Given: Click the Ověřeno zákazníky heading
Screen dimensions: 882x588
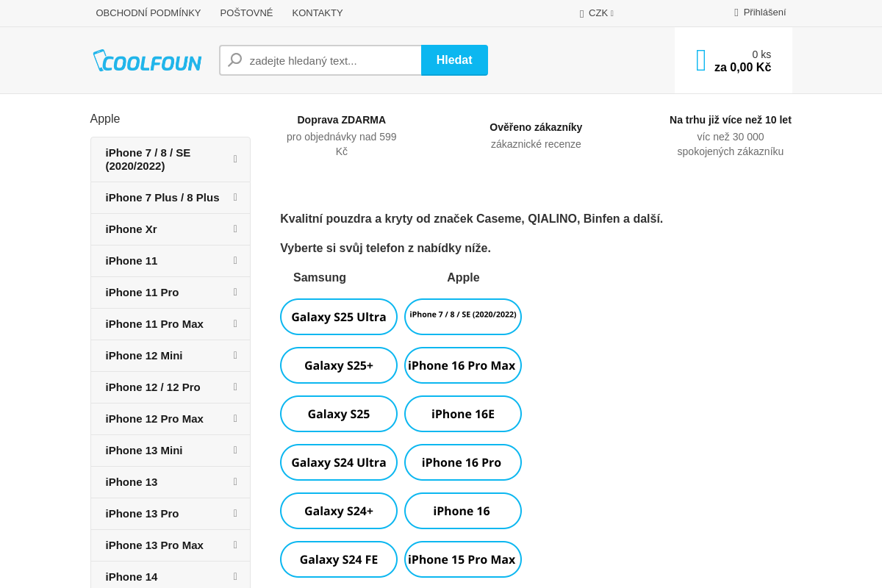Looking at the screenshot, I should [x=536, y=127].
